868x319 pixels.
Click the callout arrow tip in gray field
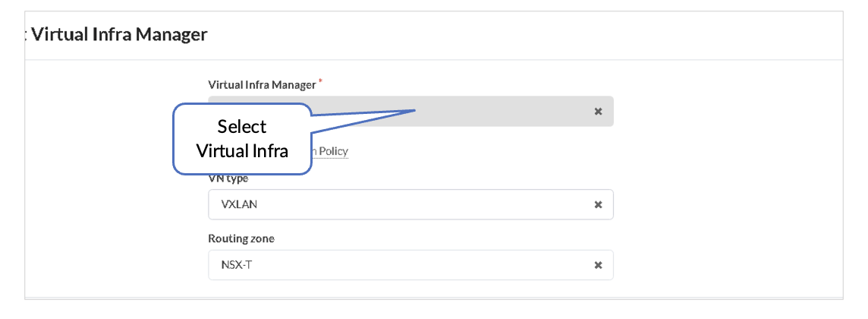(x=414, y=111)
